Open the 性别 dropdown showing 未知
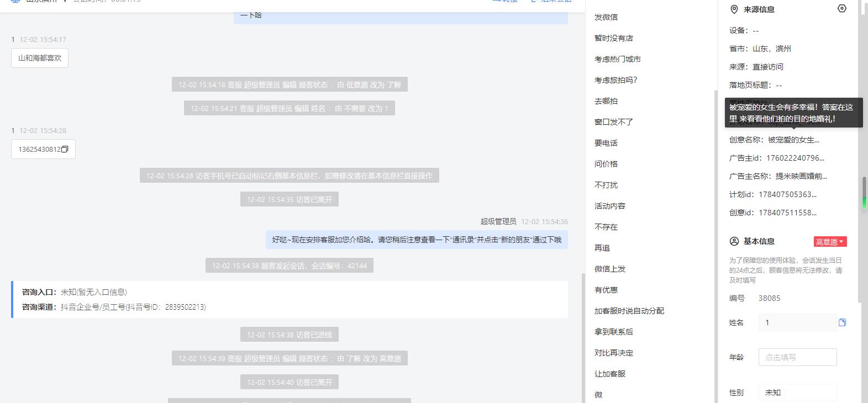Image resolution: width=868 pixels, height=403 pixels. 797,393
